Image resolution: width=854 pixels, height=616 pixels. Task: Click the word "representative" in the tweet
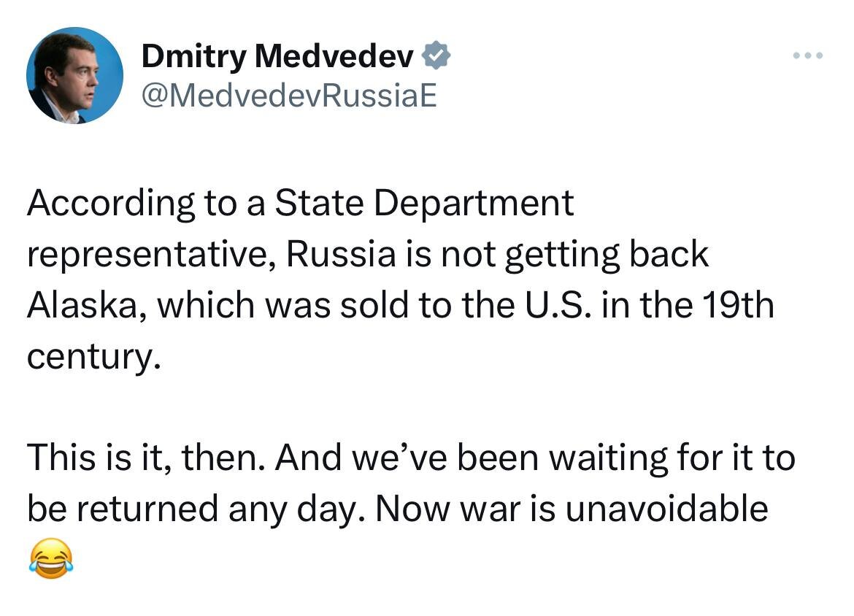pos(151,255)
